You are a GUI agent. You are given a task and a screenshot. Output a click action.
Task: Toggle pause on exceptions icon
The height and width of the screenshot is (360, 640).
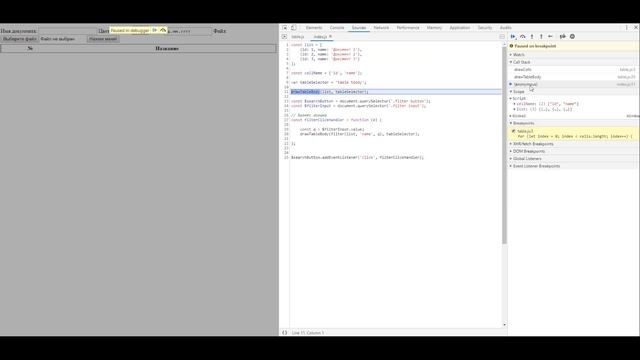(x=572, y=37)
